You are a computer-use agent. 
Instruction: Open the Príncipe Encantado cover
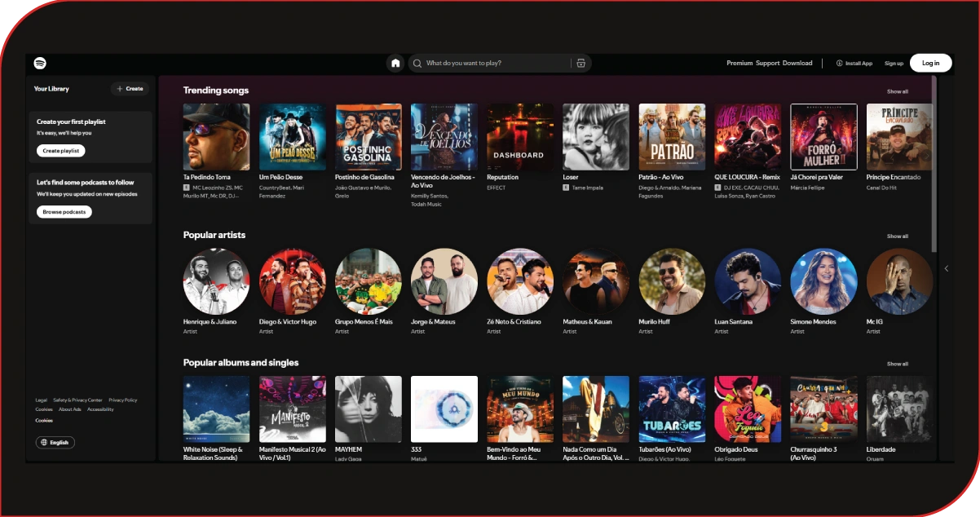coord(899,137)
